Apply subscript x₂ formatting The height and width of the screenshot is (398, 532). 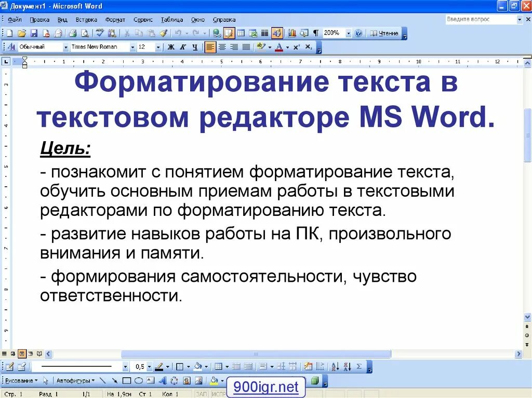[x=308, y=47]
